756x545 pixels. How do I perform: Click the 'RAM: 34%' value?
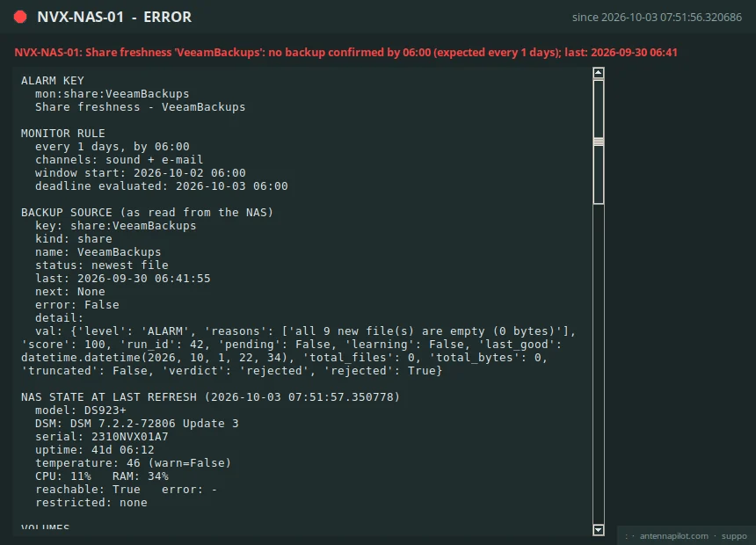(x=141, y=476)
